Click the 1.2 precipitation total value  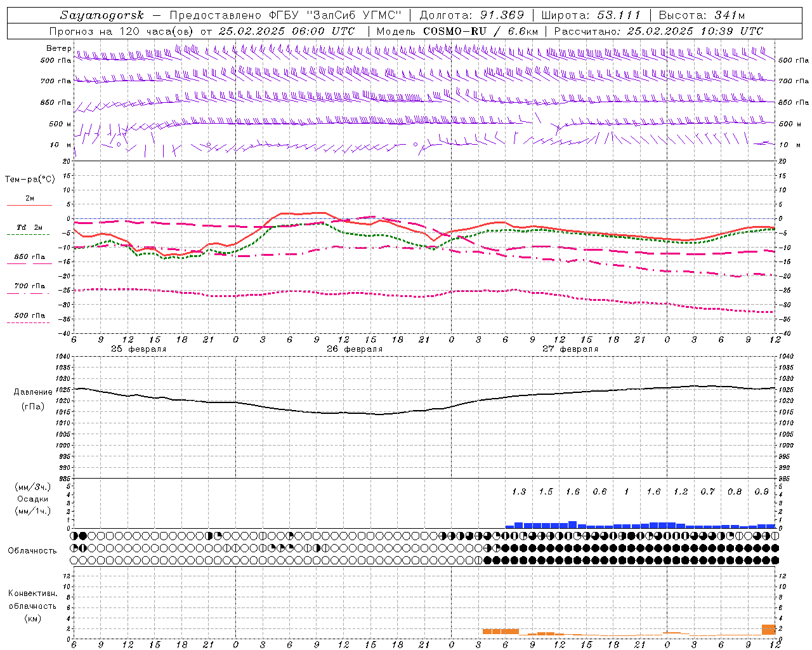coord(681,491)
